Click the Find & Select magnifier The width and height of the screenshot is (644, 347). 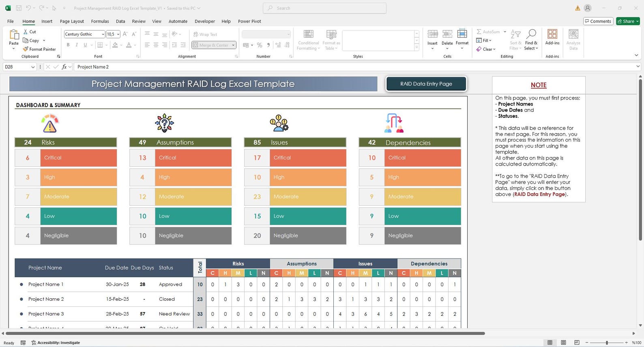pos(531,39)
